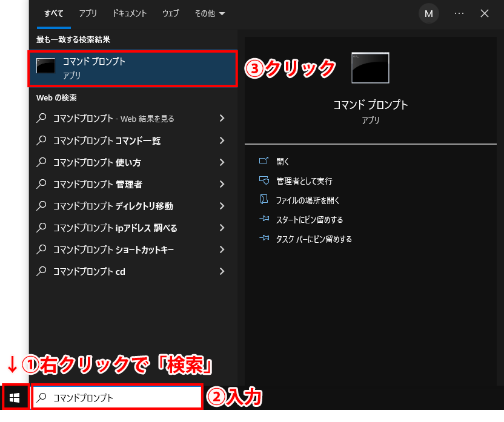Click the large Command Prompt preview icon

point(370,68)
